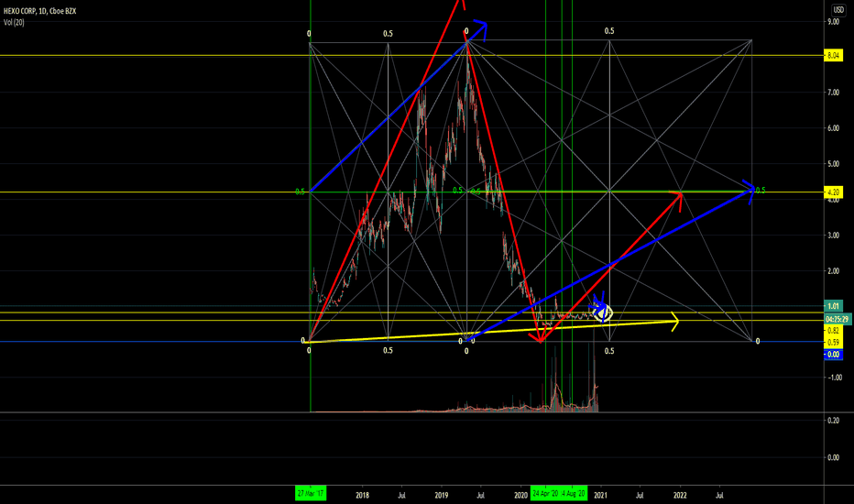Click the 3.00 price scale value
Screen dimensions: 854x504
(x=833, y=236)
